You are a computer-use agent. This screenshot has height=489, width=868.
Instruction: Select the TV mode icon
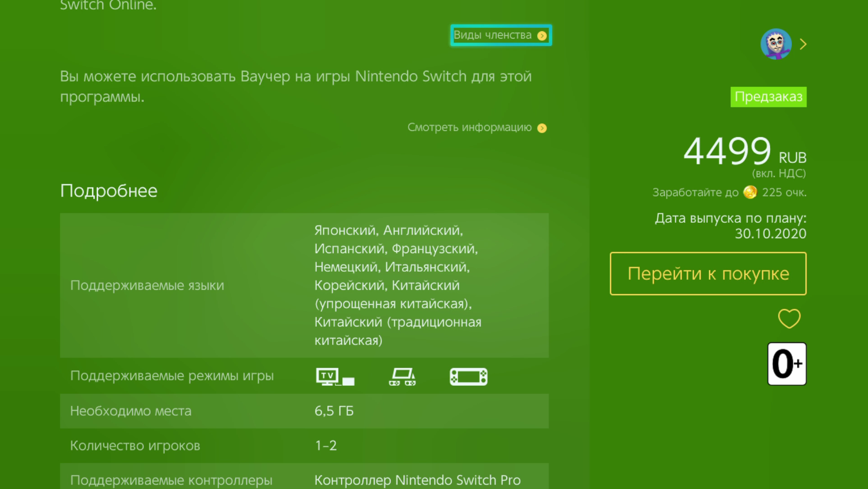pyautogui.click(x=335, y=377)
